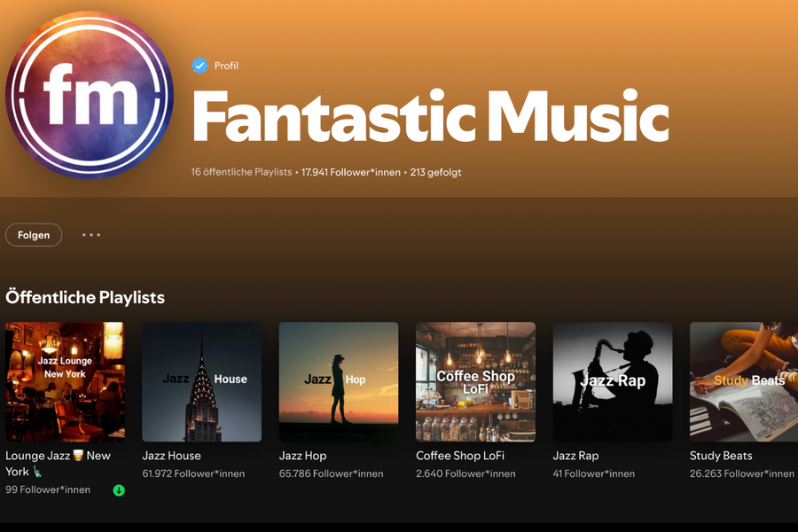Click the Study Beats title link
798x532 pixels.
[721, 456]
